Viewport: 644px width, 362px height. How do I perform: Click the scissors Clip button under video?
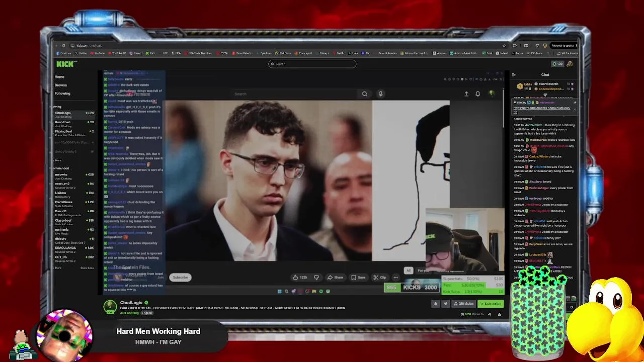(x=380, y=278)
